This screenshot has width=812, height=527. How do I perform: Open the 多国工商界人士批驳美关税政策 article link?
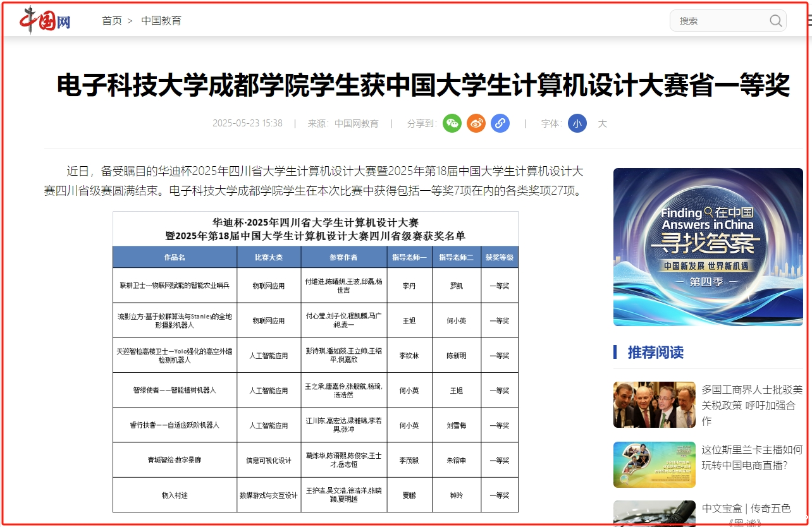751,404
